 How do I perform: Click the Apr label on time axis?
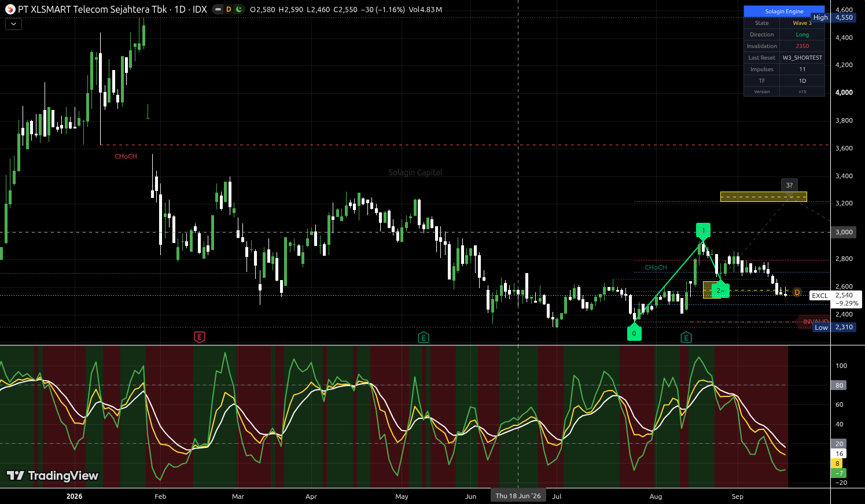[x=311, y=496]
